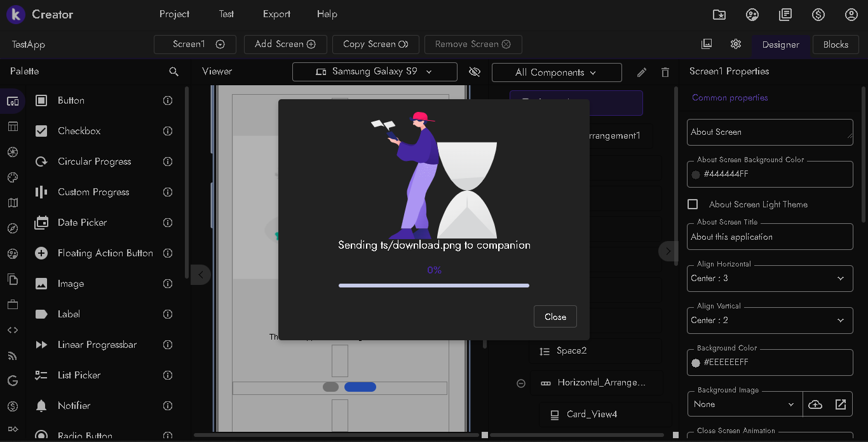
Task: Click the Add Screen button
Action: [x=285, y=44]
